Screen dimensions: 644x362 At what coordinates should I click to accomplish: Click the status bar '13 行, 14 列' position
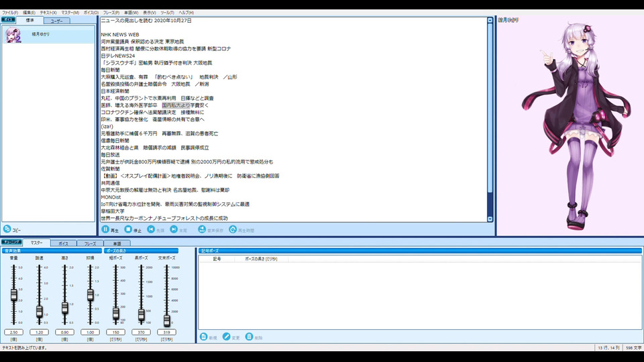[x=608, y=348]
